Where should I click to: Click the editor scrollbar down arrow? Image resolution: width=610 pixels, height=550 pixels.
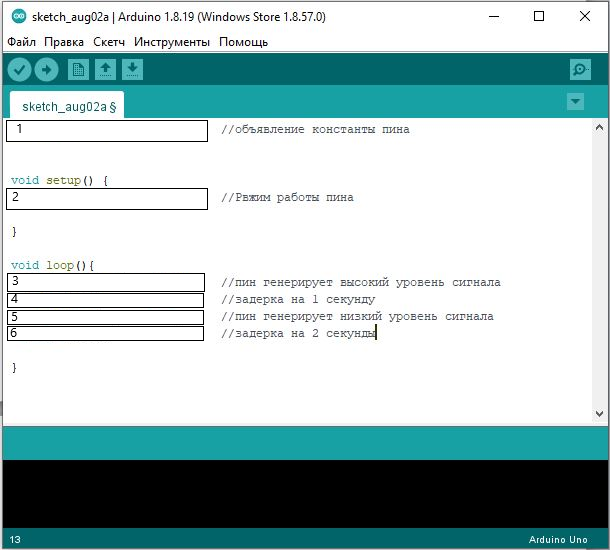pyautogui.click(x=599, y=413)
